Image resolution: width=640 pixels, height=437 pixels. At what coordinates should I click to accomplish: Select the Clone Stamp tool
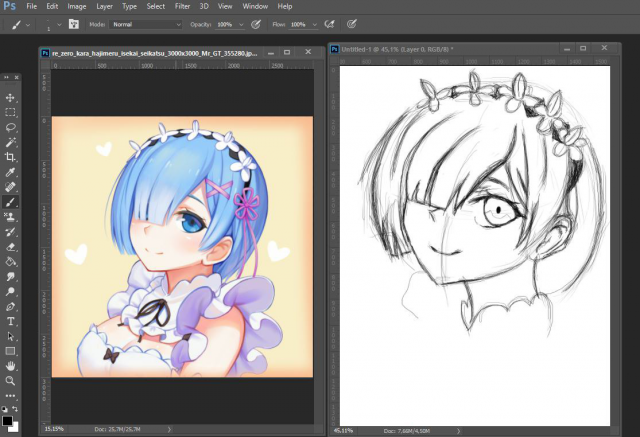pos(10,217)
